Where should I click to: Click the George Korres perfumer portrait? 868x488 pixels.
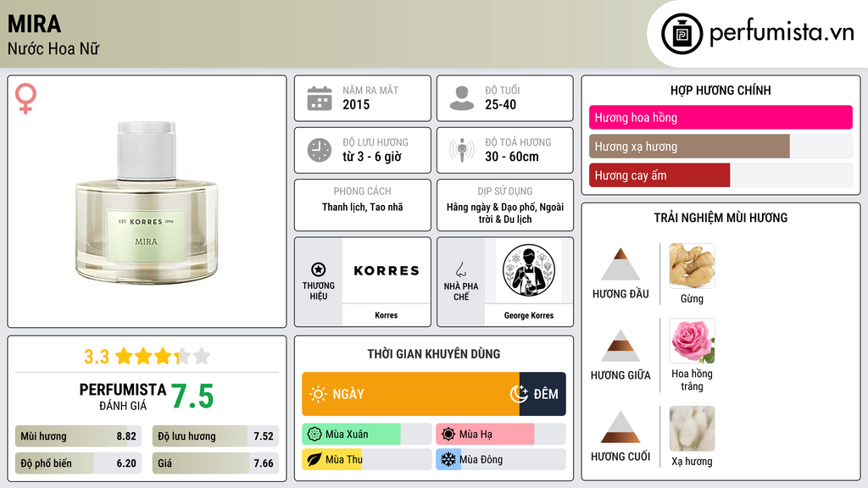point(529,270)
